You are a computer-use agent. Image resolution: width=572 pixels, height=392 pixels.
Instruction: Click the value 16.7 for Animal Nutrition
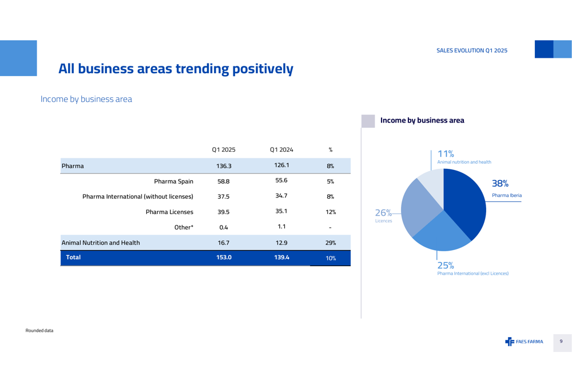tap(224, 243)
